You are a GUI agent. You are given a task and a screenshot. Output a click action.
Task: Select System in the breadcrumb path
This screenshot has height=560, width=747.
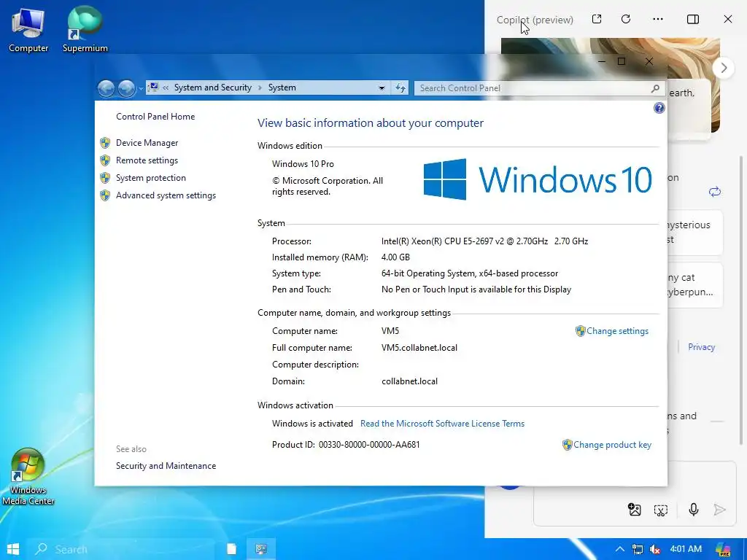282,87
